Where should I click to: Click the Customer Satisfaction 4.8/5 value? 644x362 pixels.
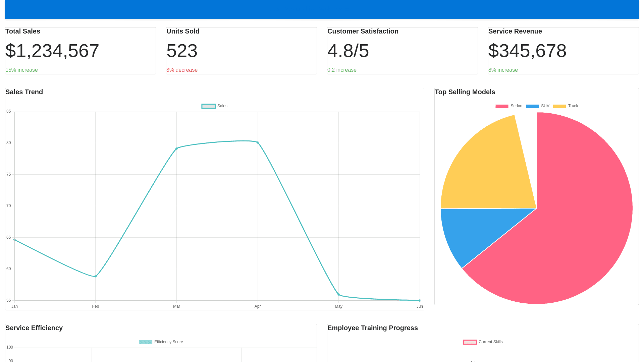point(348,51)
